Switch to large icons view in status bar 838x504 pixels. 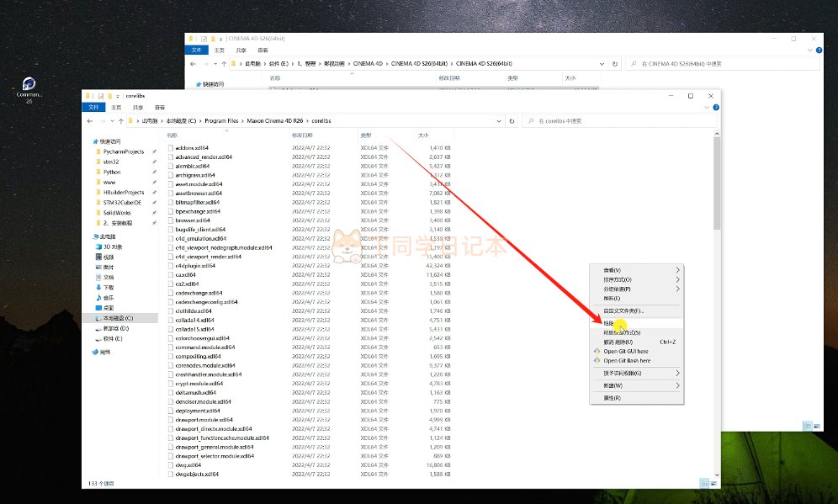click(714, 483)
